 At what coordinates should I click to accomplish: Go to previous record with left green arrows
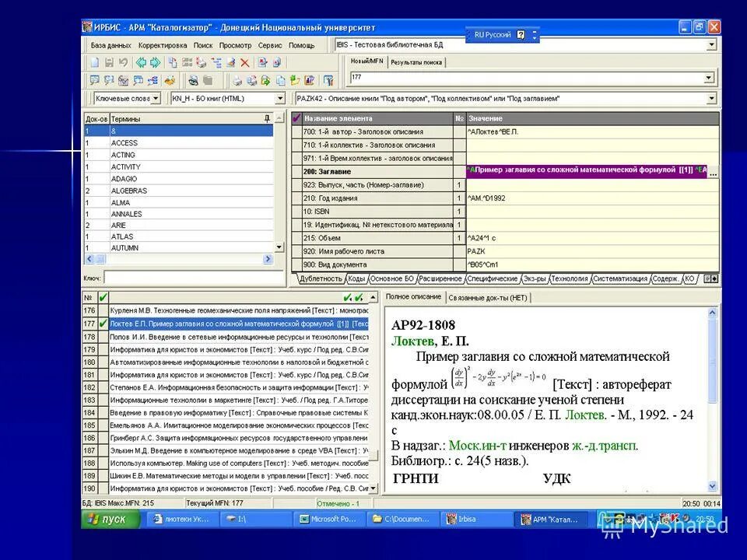pos(141,62)
